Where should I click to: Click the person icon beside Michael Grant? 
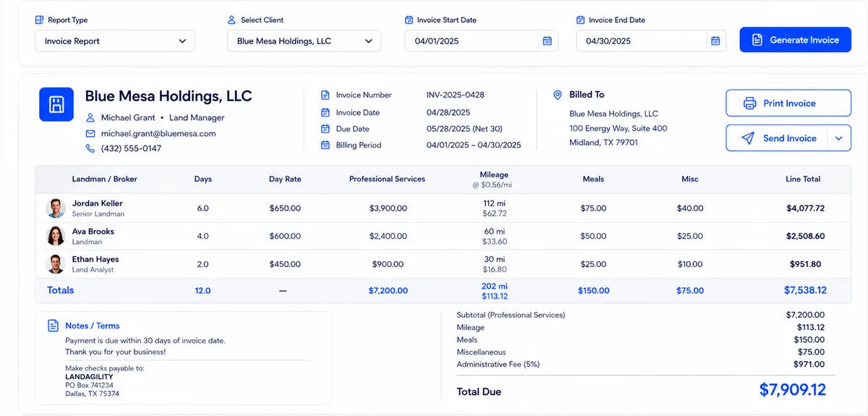(90, 118)
